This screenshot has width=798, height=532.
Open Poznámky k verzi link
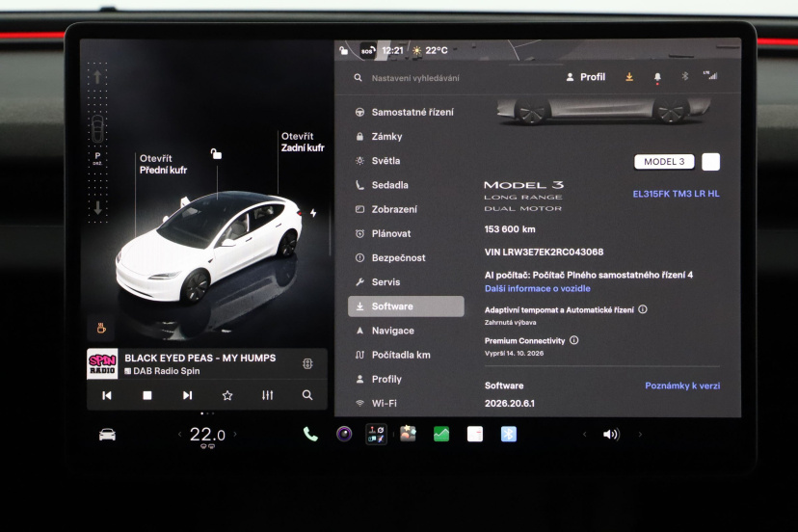682,386
